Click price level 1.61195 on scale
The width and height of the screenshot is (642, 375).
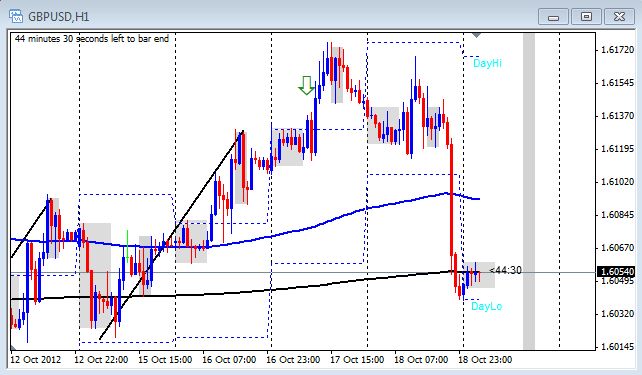tap(617, 149)
